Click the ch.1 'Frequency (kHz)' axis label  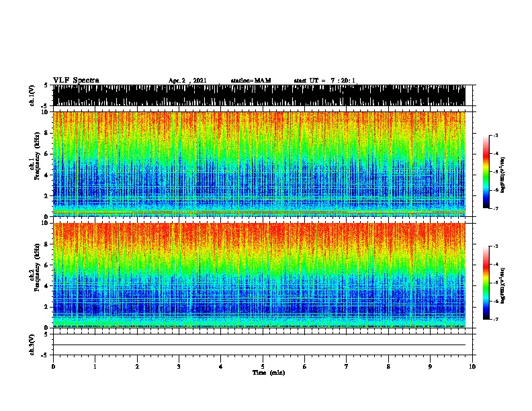37,156
